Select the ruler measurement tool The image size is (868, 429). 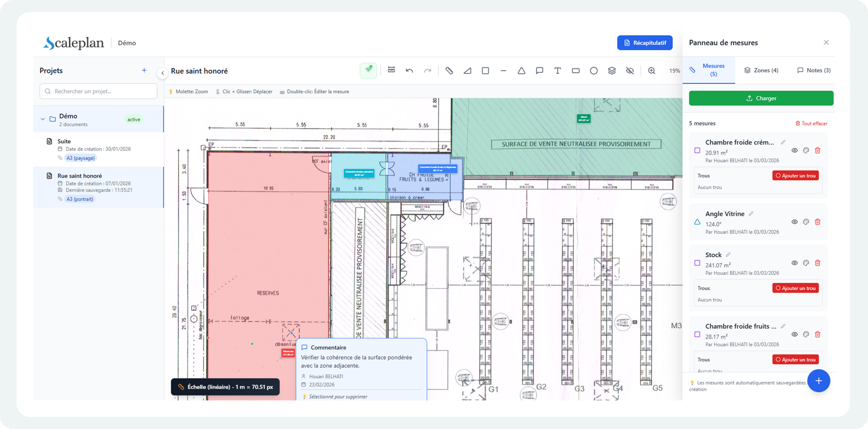pos(449,71)
